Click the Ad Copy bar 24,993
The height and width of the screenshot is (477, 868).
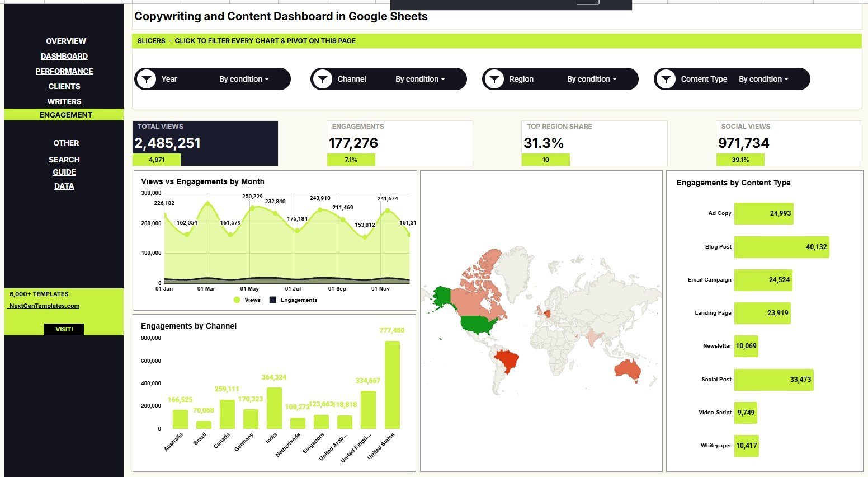pyautogui.click(x=763, y=213)
